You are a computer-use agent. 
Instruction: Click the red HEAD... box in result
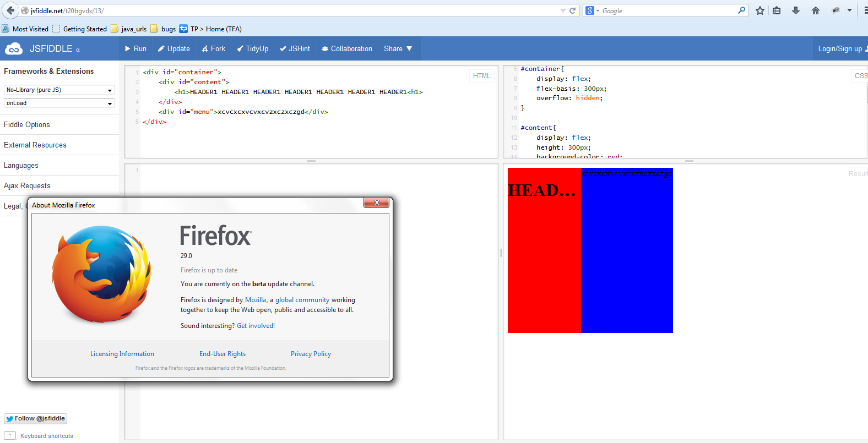[x=544, y=250]
